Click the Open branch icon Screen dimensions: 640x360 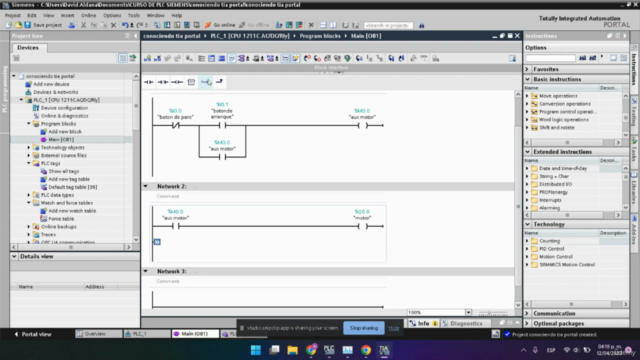click(206, 82)
